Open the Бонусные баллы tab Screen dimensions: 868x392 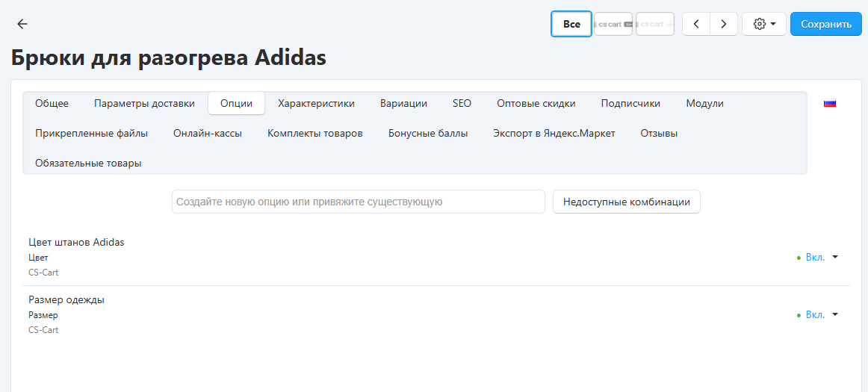coord(428,133)
